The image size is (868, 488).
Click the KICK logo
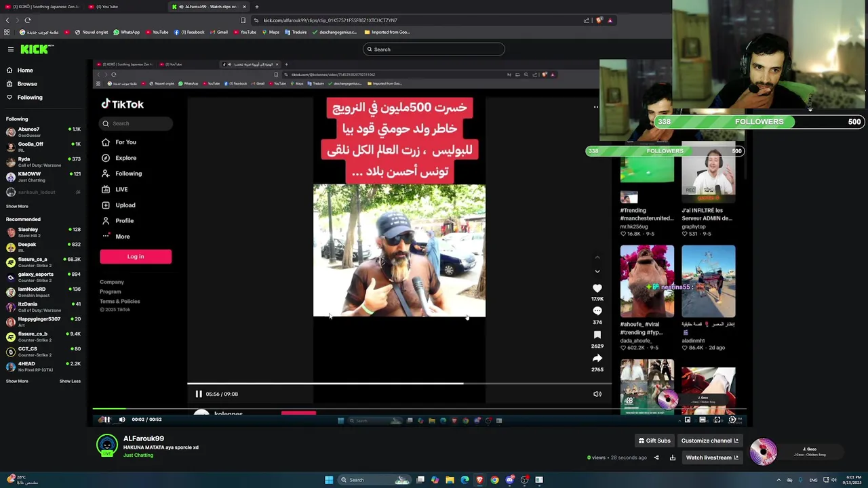point(37,49)
